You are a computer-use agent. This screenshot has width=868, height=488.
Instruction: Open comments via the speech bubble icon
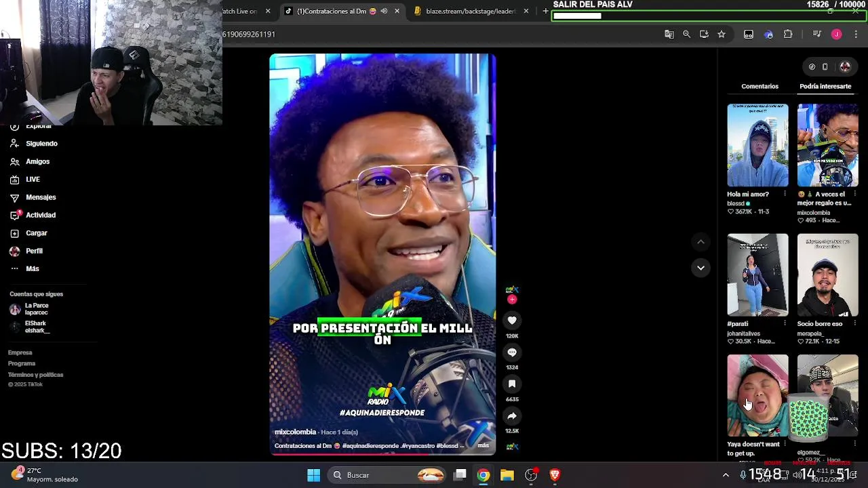click(x=512, y=352)
